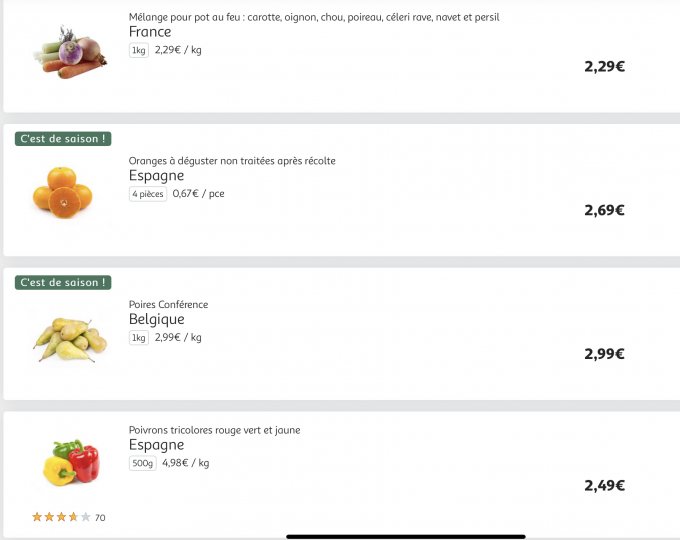Select the 1kg tag on the pot-au-feu mix
Image resolution: width=680 pixels, height=540 pixels.
[139, 50]
